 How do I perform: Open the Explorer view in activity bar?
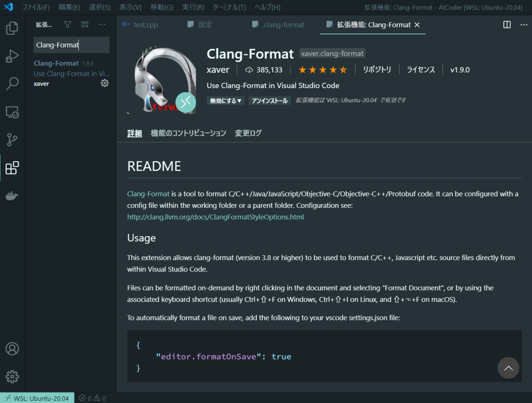(12, 29)
